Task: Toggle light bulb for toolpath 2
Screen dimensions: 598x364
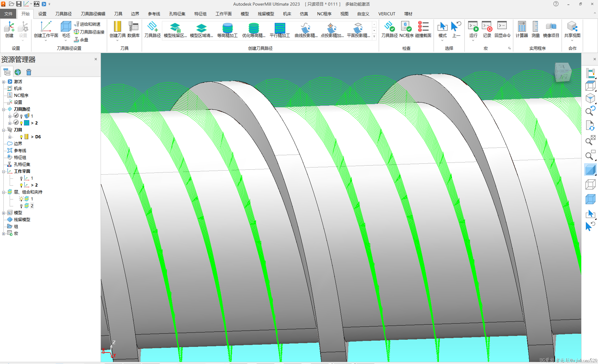Action: 21,123
